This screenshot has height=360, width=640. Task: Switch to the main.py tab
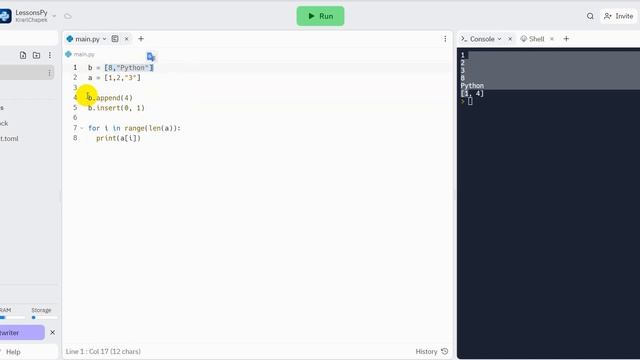pyautogui.click(x=87, y=39)
